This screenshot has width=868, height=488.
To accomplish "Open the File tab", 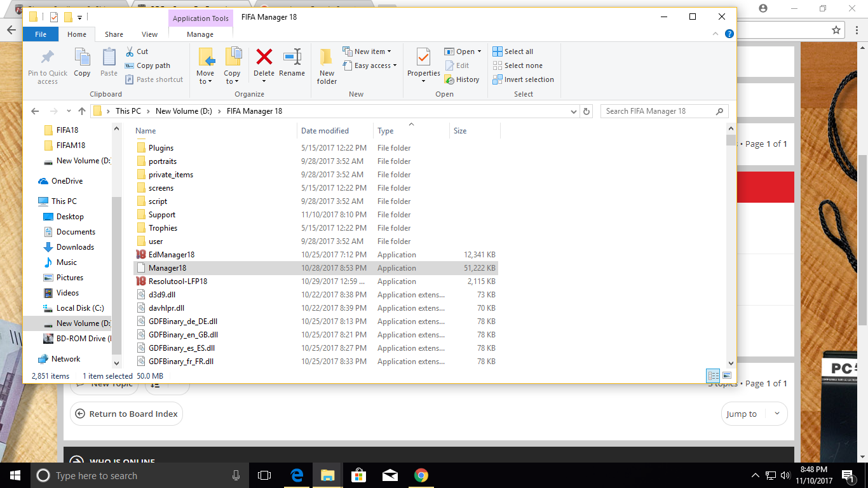I will pyautogui.click(x=41, y=34).
